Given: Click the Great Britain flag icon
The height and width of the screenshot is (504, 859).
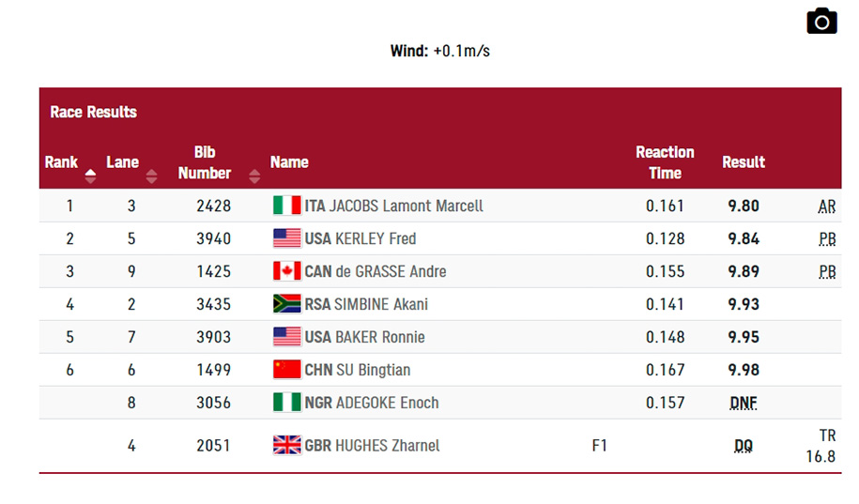Looking at the screenshot, I should [x=287, y=445].
